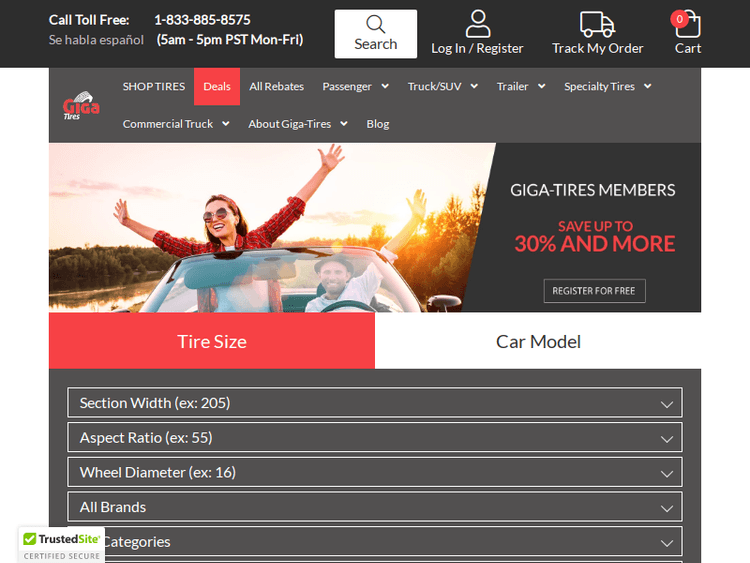
Task: Click the convertible car banner image
Action: [270, 228]
